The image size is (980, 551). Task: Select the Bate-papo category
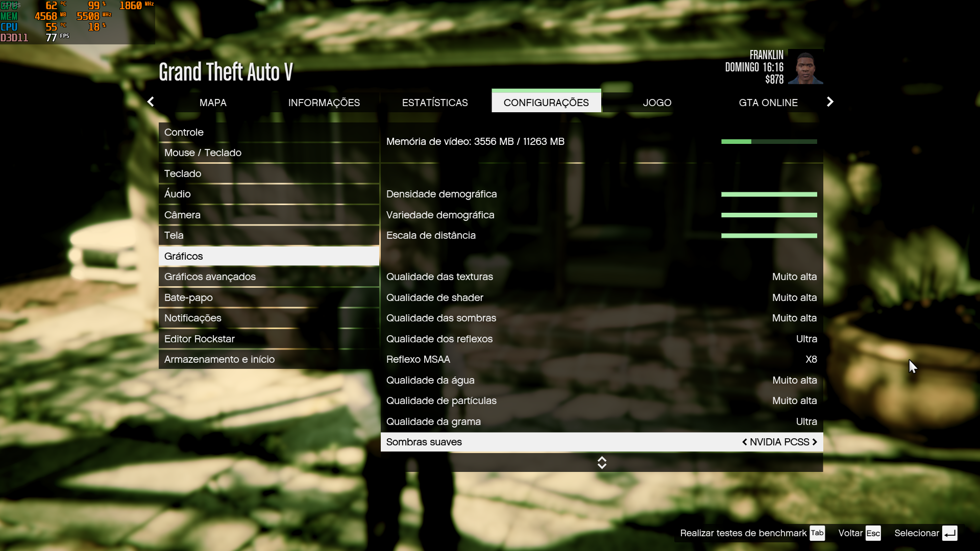point(269,297)
